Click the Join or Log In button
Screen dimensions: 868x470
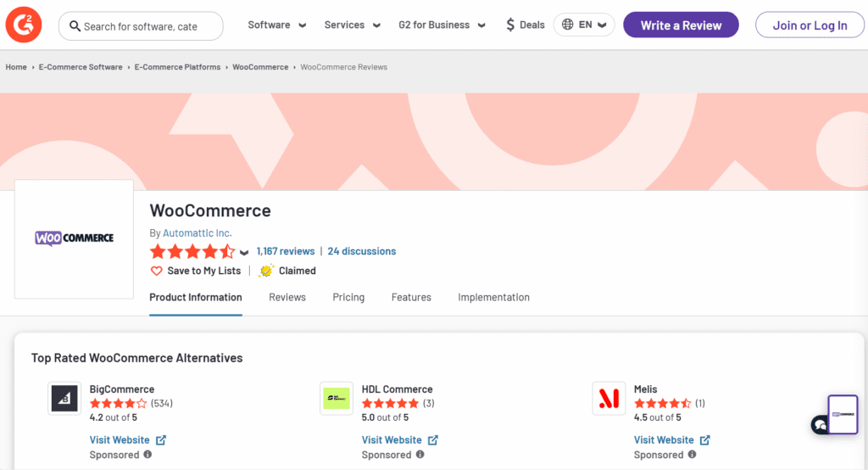pyautogui.click(x=810, y=25)
